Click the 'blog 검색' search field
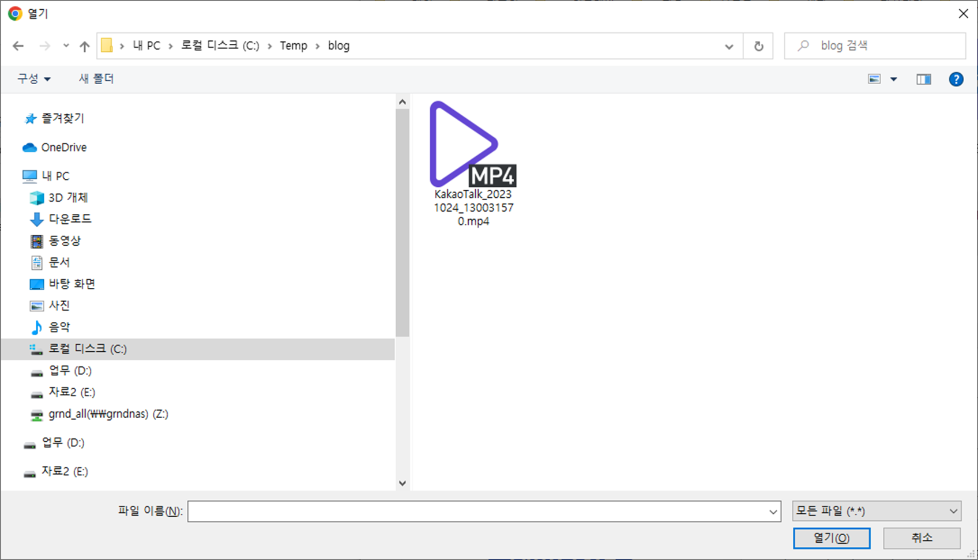This screenshot has height=560, width=978. pos(875,46)
